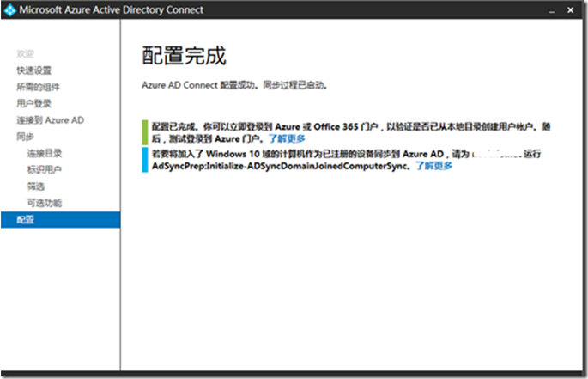Open the 连接到 Azure AD step
This screenshot has width=588, height=379.
pos(51,120)
